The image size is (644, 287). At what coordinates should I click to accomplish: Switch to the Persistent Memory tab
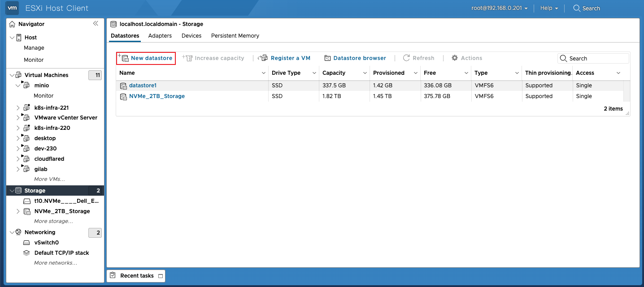[x=235, y=36]
